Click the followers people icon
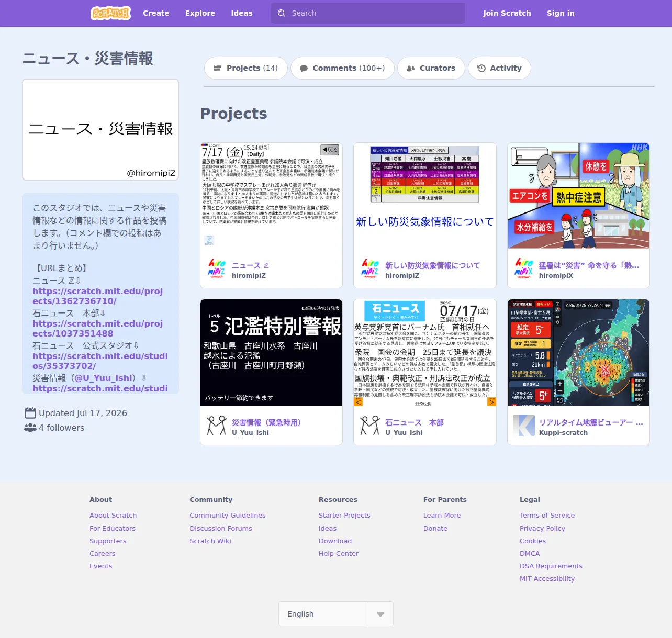This screenshot has width=672, height=638. point(30,428)
